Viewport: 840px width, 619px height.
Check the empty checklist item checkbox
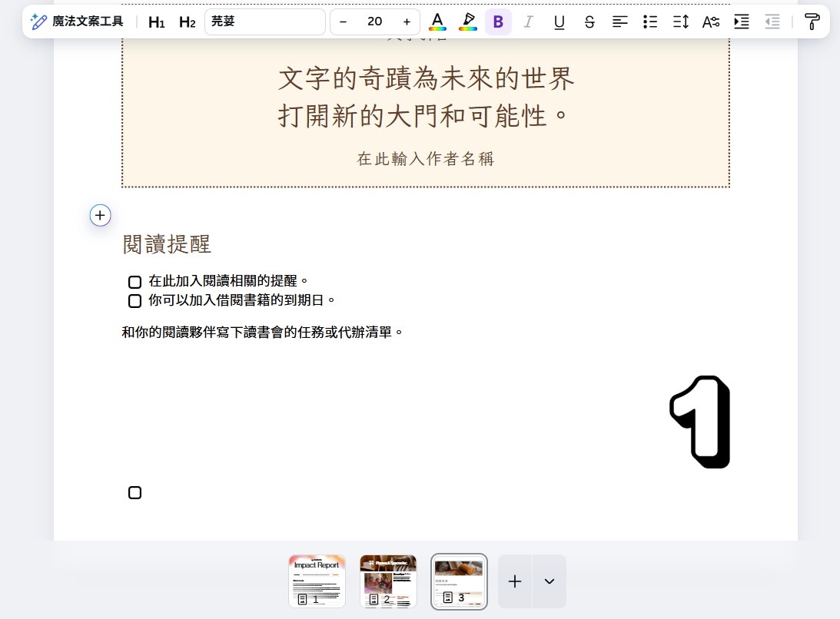135,492
